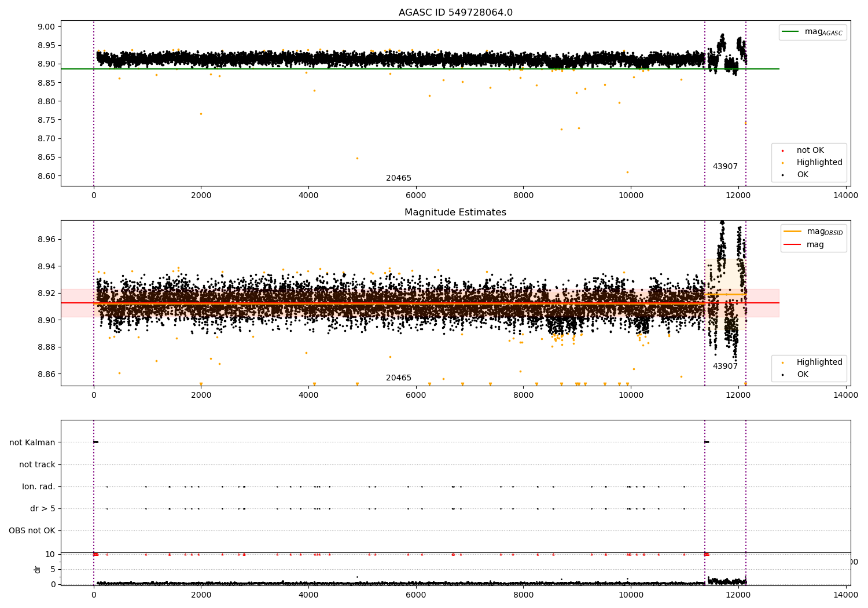The image size is (868, 608).
Task: Click the '8.95' y-axis tick label
Action: (47, 45)
